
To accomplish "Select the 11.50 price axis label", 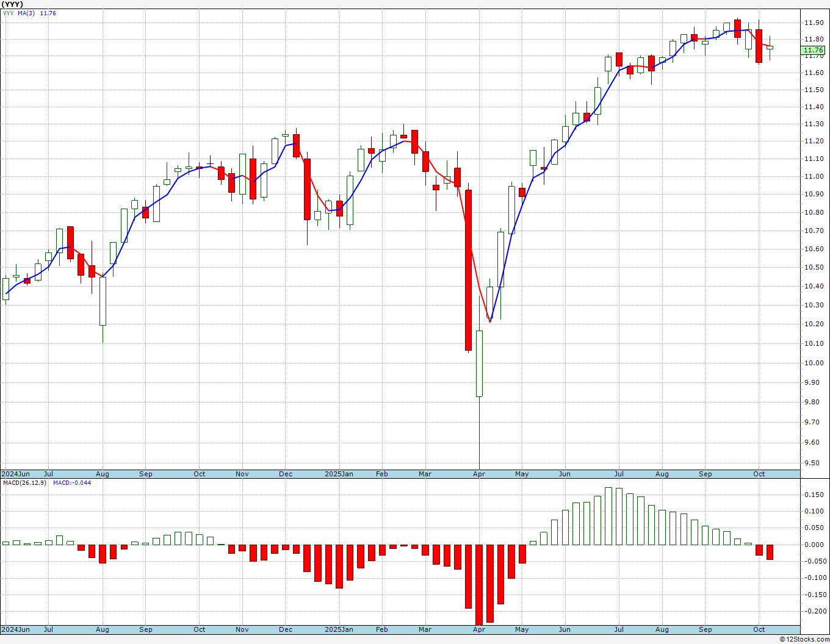I will tap(814, 90).
